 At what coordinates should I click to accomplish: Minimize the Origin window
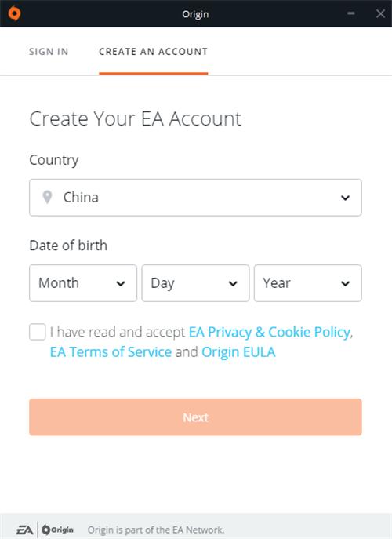(350, 13)
